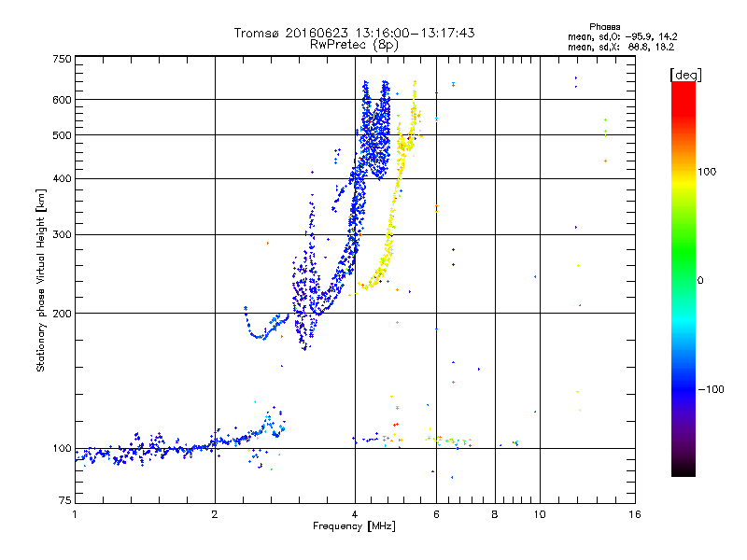Click the x-axis tick label '8'
747x560 pixels.
(495, 514)
